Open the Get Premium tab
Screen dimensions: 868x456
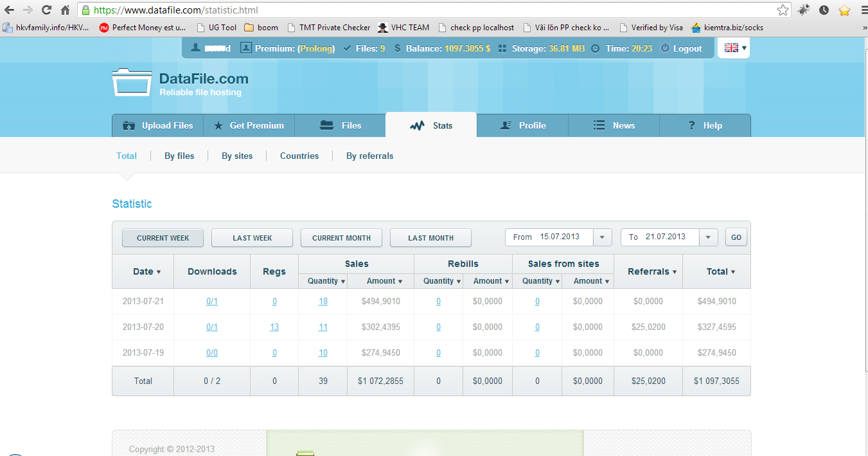pyautogui.click(x=249, y=125)
